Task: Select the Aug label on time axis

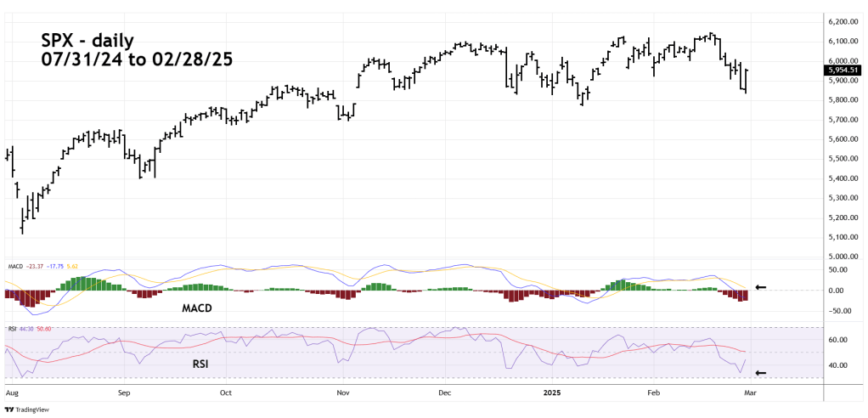Action: tap(11, 393)
